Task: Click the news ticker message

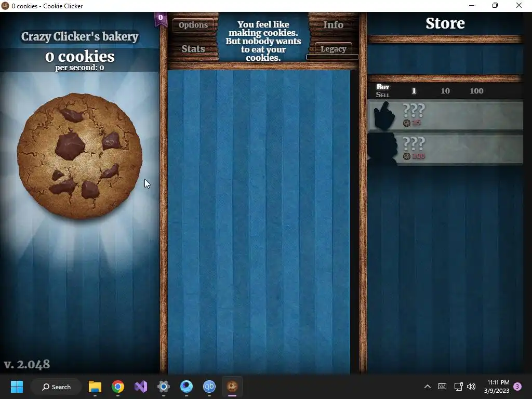Action: tap(263, 41)
